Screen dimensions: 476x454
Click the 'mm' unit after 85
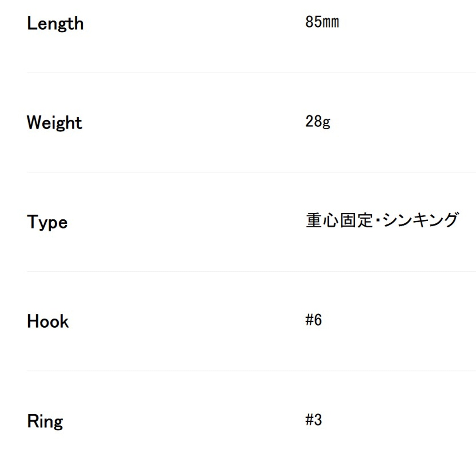coord(331,23)
